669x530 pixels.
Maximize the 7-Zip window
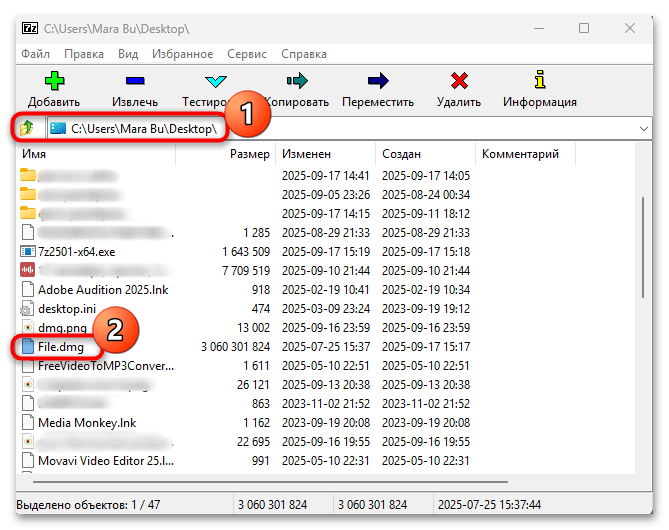(584, 28)
